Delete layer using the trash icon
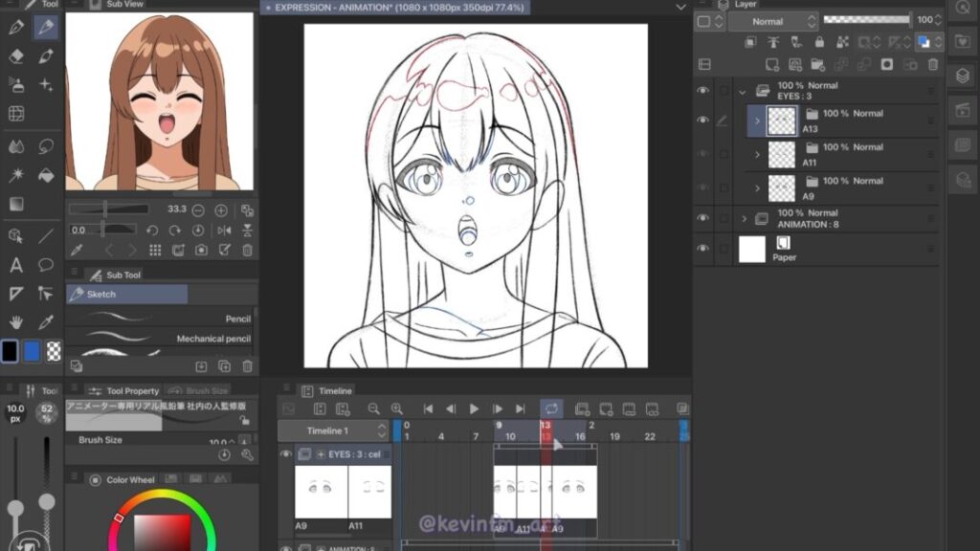The width and height of the screenshot is (980, 551). coord(934,64)
